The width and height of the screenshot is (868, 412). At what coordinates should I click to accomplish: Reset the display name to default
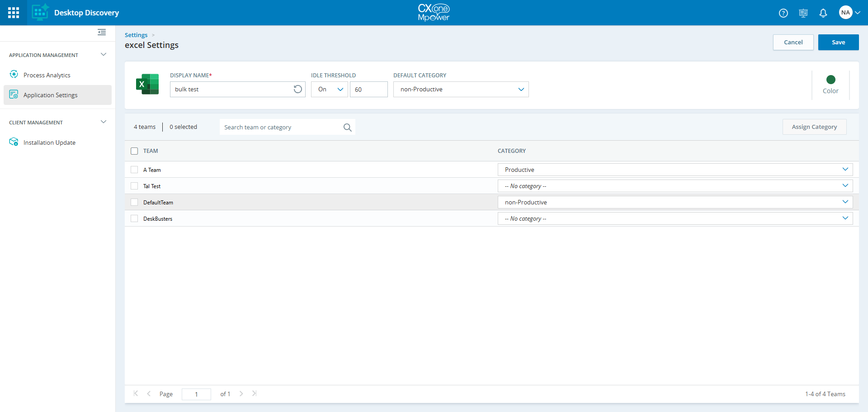297,89
